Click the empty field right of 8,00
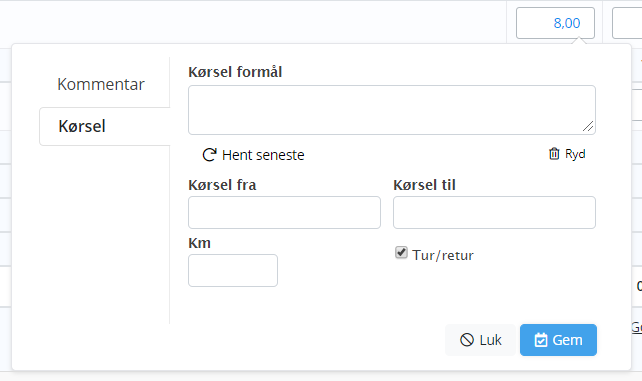The image size is (642, 381). (x=627, y=23)
